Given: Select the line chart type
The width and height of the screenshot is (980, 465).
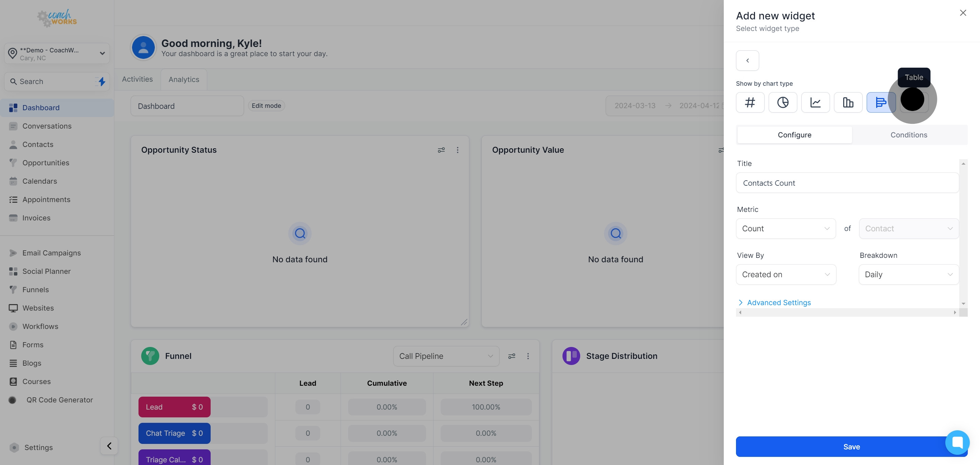Looking at the screenshot, I should 815,102.
